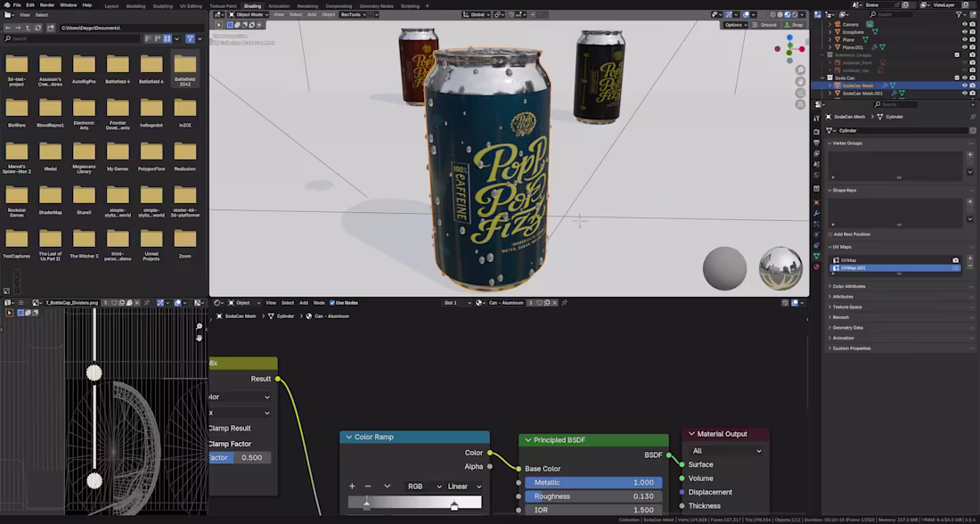Hide SodaCan Mesh.001 using its eye toggle
The image size is (980, 524).
coord(964,94)
